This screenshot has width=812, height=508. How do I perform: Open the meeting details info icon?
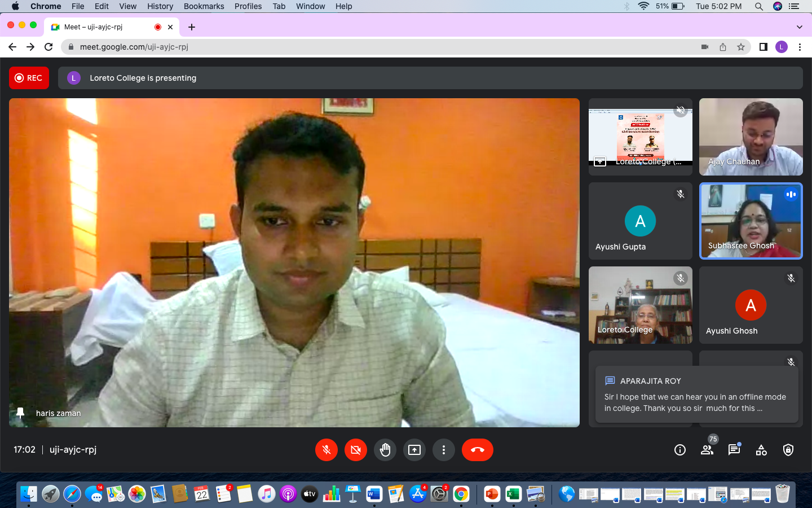(x=680, y=450)
